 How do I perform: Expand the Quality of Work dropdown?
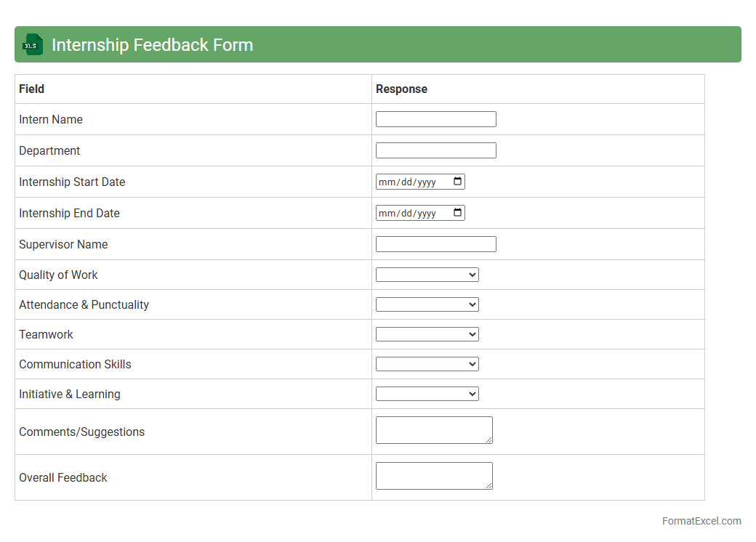pyautogui.click(x=427, y=275)
